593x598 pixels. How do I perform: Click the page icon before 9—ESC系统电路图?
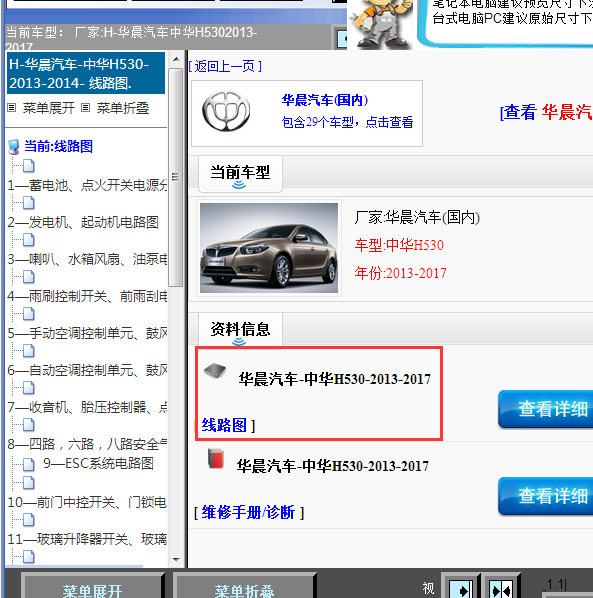(x=29, y=464)
